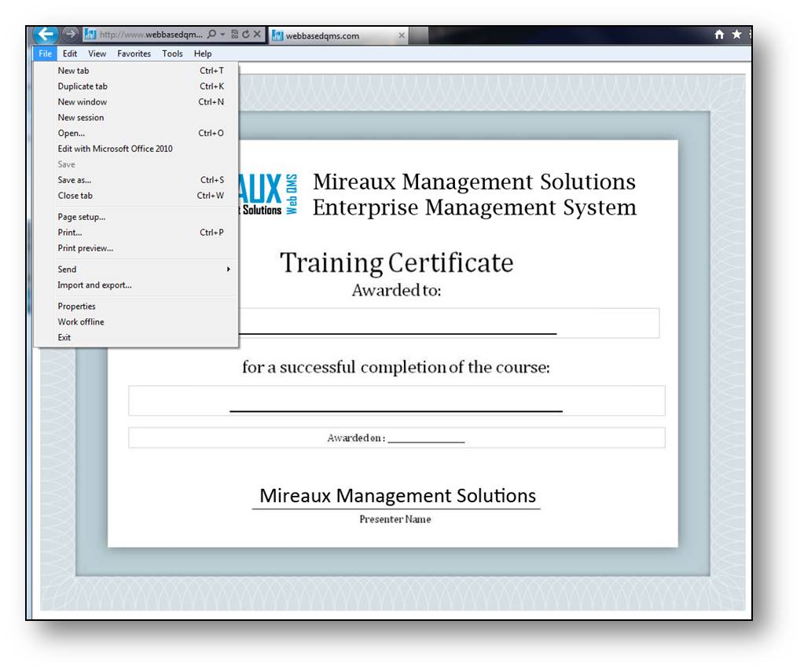804x672 pixels.
Task: Go to home page via house icon
Action: click(x=719, y=35)
